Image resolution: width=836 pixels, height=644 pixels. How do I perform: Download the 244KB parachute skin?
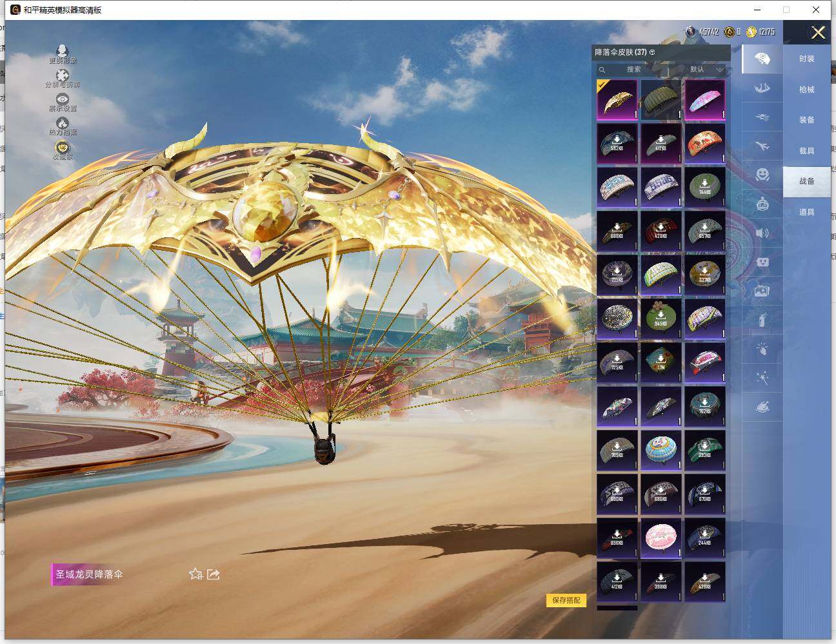[x=705, y=538]
